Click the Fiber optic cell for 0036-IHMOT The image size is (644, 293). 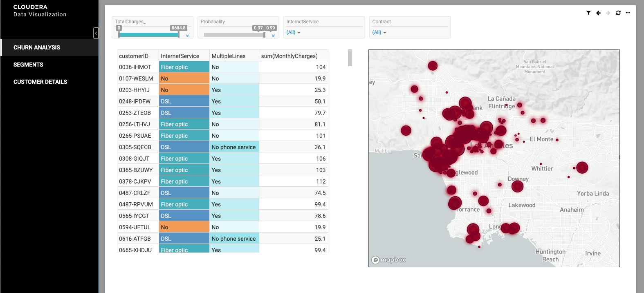pyautogui.click(x=184, y=67)
